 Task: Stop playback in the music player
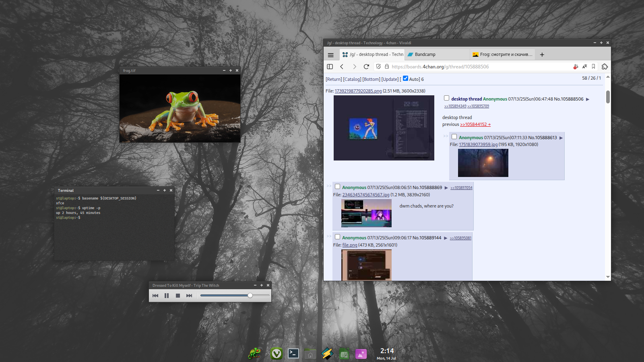[x=178, y=296]
